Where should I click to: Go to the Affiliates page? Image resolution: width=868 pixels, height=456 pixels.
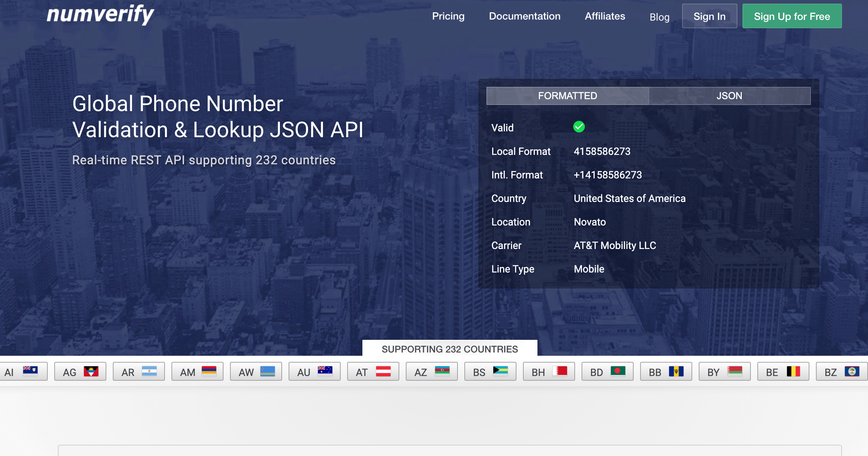tap(605, 16)
